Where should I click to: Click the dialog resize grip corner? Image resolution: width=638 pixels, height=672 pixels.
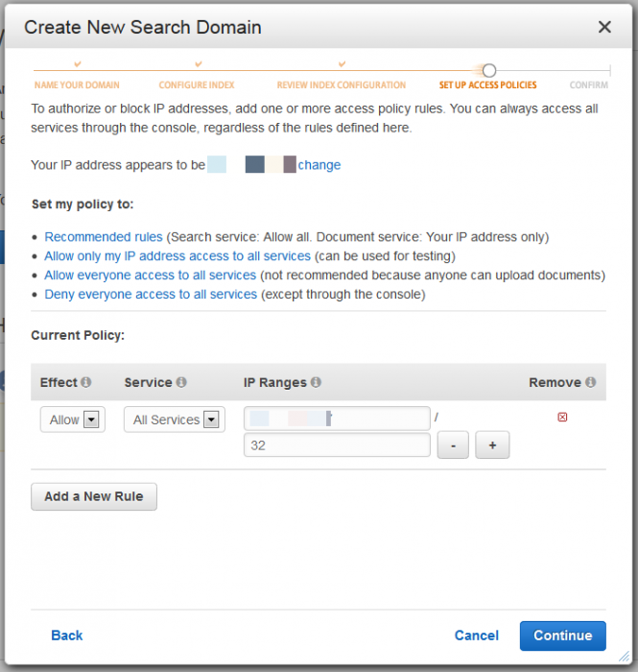(x=625, y=656)
